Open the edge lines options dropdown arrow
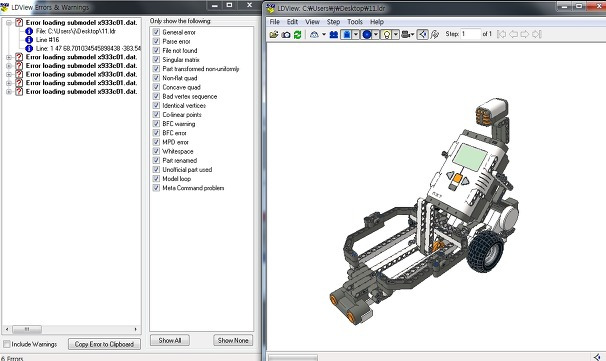Viewport: 606px width, 361px height. tap(356, 35)
